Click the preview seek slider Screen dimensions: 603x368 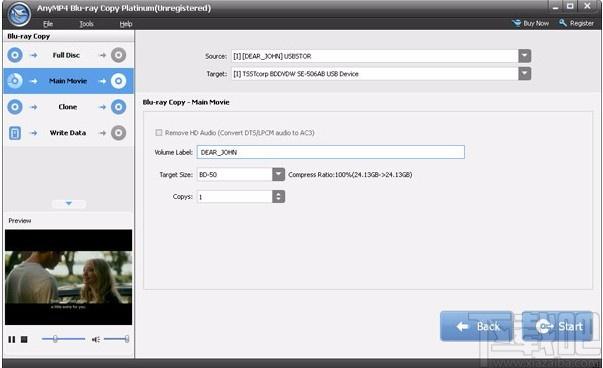point(63,339)
